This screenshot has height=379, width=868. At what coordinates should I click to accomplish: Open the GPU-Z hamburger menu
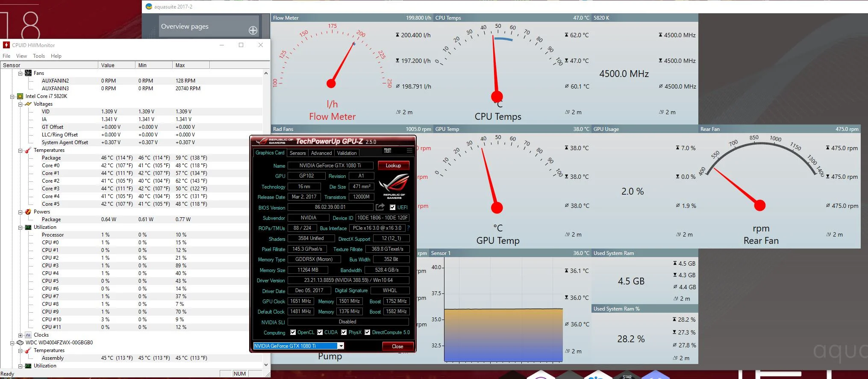(409, 151)
